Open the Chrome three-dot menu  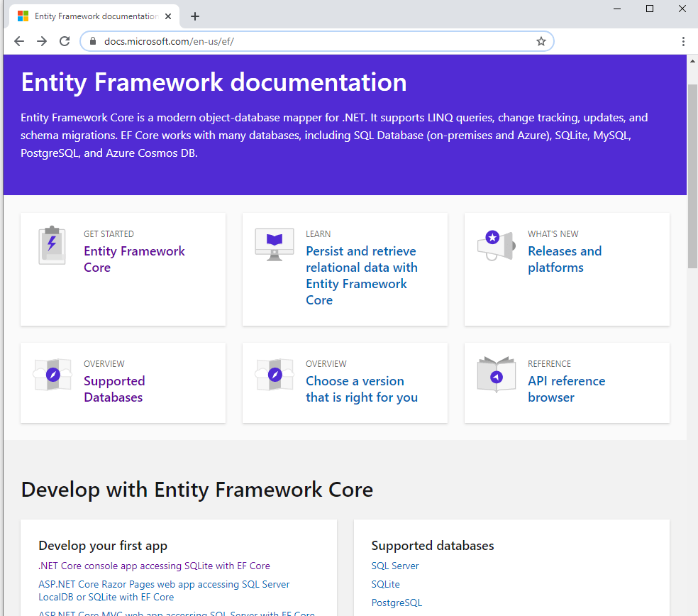(683, 41)
